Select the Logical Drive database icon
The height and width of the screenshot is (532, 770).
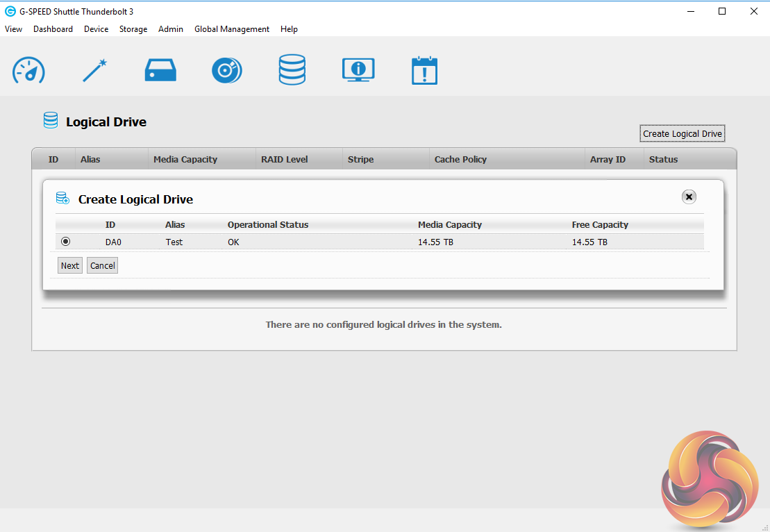point(292,70)
